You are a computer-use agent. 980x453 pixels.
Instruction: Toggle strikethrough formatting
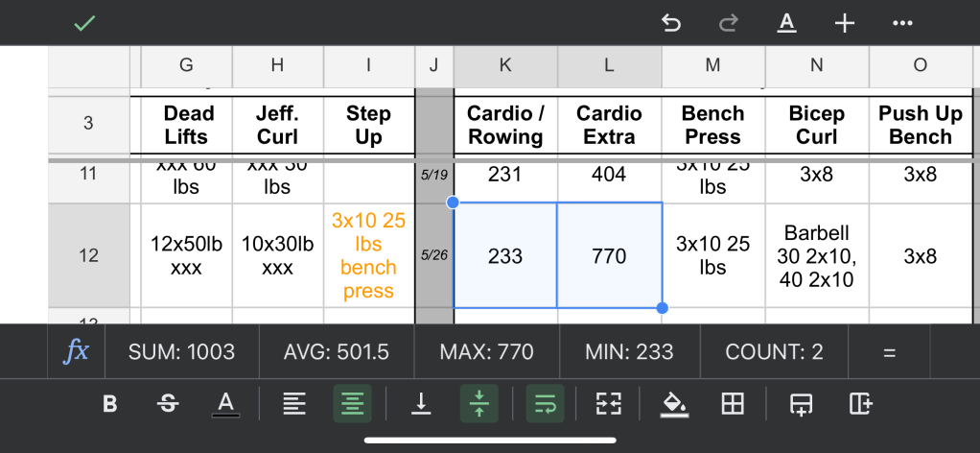pos(168,404)
